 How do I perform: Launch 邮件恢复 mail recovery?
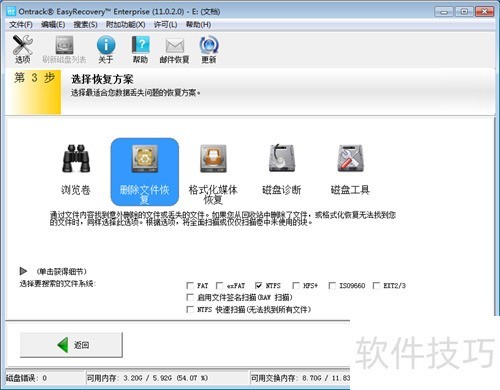coord(174,49)
